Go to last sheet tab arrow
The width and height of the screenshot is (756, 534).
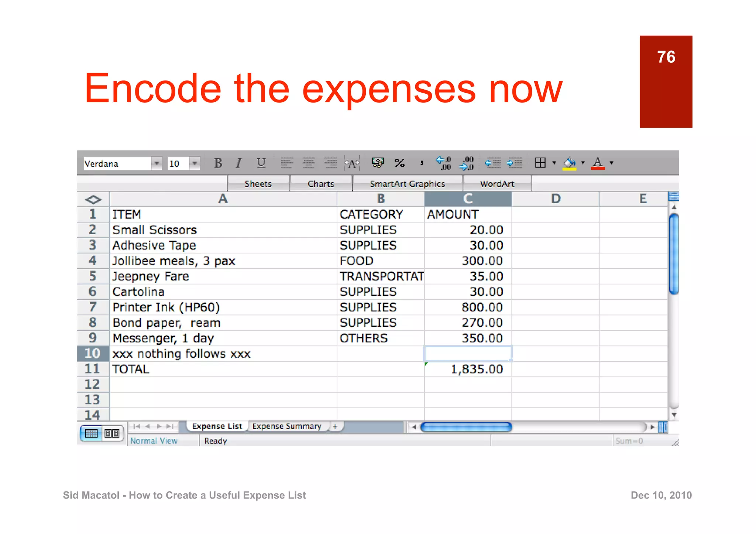click(170, 426)
